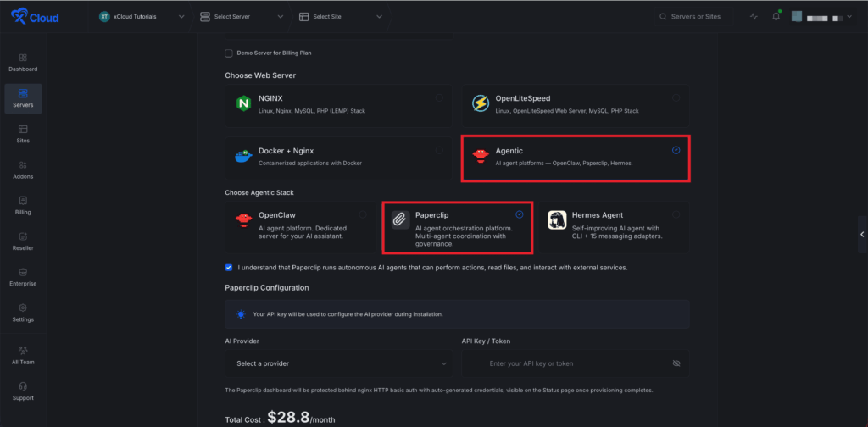Click the activity pulse icon in header
This screenshot has width=868, height=427.
point(754,17)
